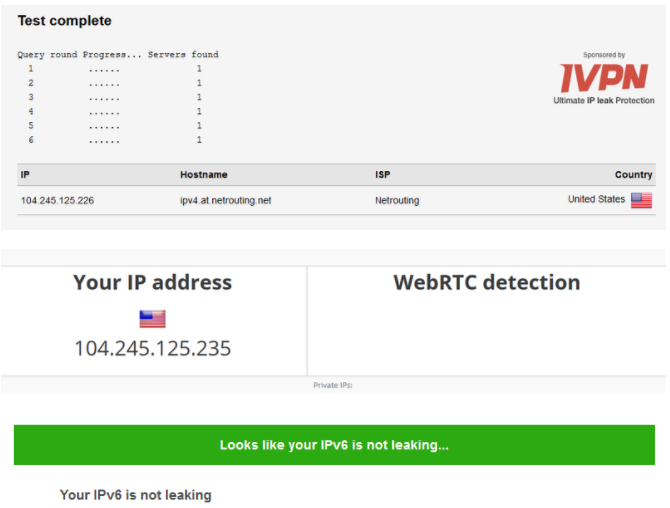Click query round number 3

pyautogui.click(x=31, y=97)
